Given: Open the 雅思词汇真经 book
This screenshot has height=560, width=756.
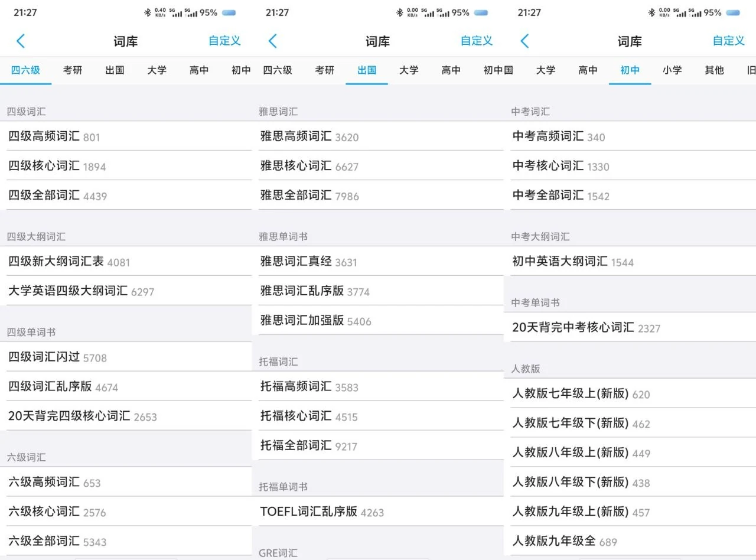Looking at the screenshot, I should pyautogui.click(x=378, y=262).
